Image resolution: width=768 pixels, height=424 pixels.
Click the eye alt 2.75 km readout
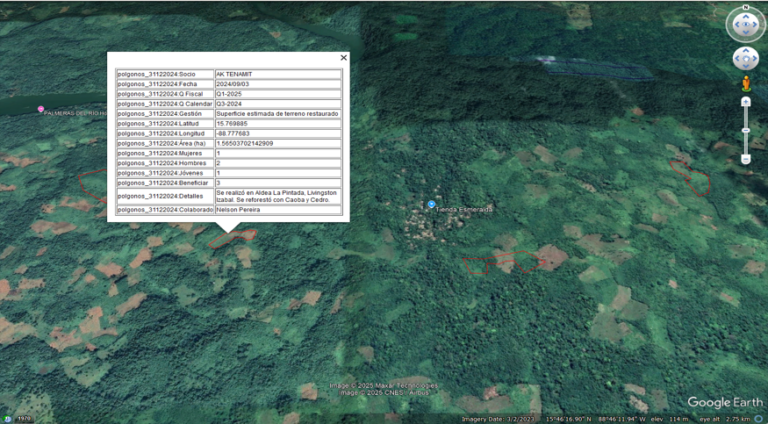[723, 419]
